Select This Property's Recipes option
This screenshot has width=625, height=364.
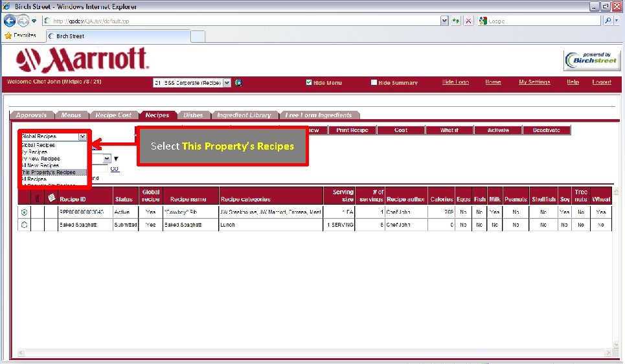coord(53,172)
